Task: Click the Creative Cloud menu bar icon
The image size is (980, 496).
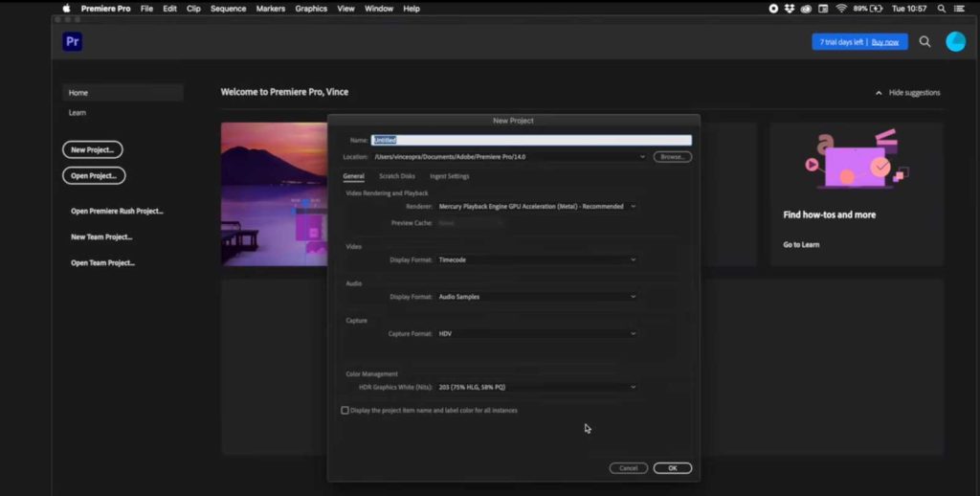Action: [x=806, y=9]
